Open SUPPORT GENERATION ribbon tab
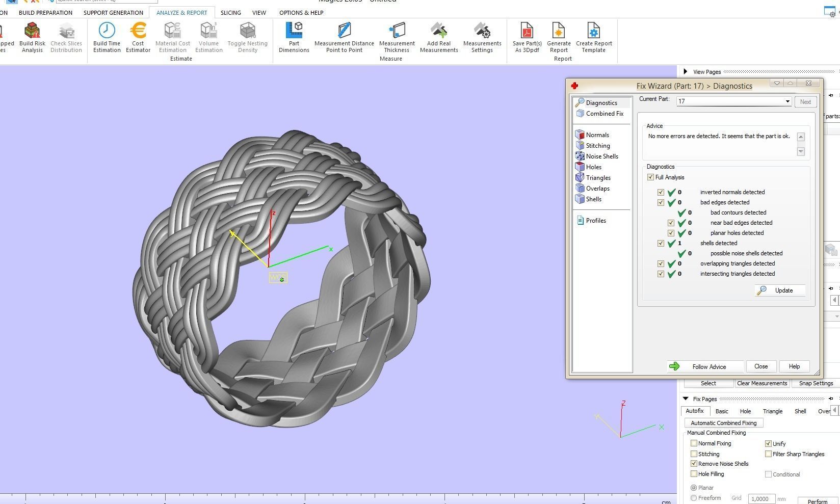 (x=113, y=13)
